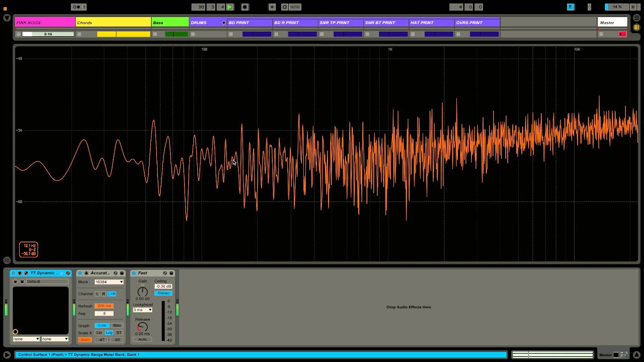Select the Master track header
The height and width of the screenshot is (362, 644).
[612, 22]
